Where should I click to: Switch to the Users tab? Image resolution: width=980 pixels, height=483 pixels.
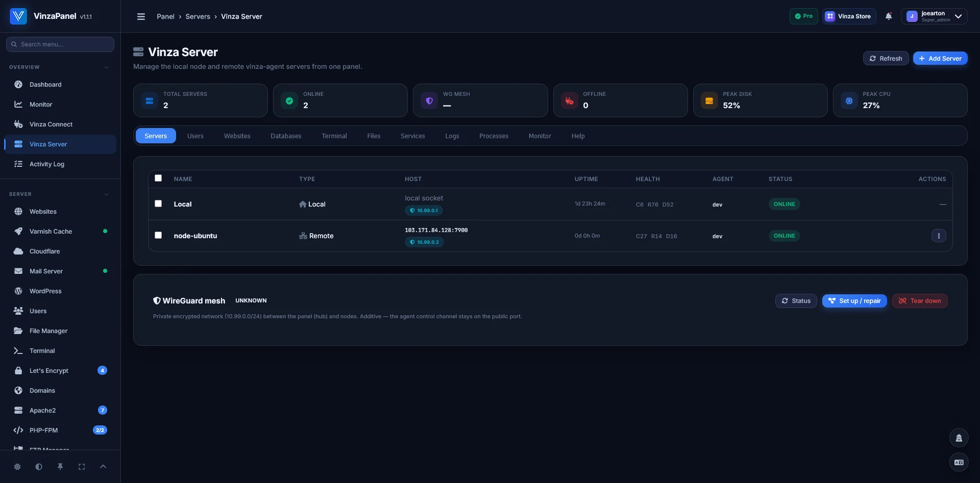(x=195, y=136)
